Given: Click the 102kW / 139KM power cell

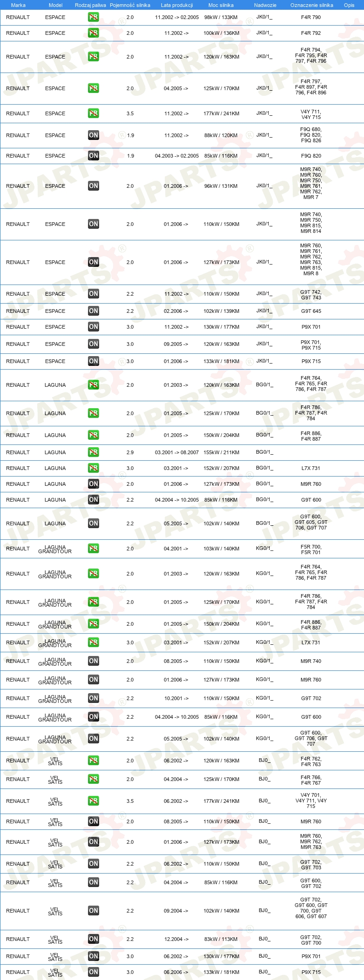Looking at the screenshot, I should [x=221, y=311].
